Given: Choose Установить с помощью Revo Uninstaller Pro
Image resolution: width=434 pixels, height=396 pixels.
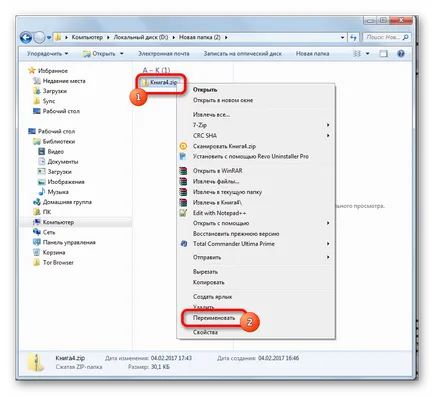Looking at the screenshot, I should point(256,156).
